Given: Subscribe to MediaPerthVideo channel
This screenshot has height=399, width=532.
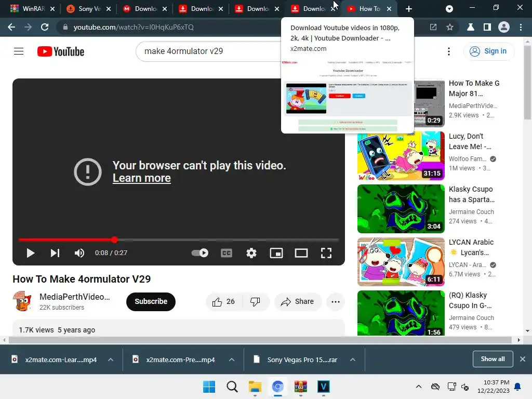Looking at the screenshot, I should point(151,302).
